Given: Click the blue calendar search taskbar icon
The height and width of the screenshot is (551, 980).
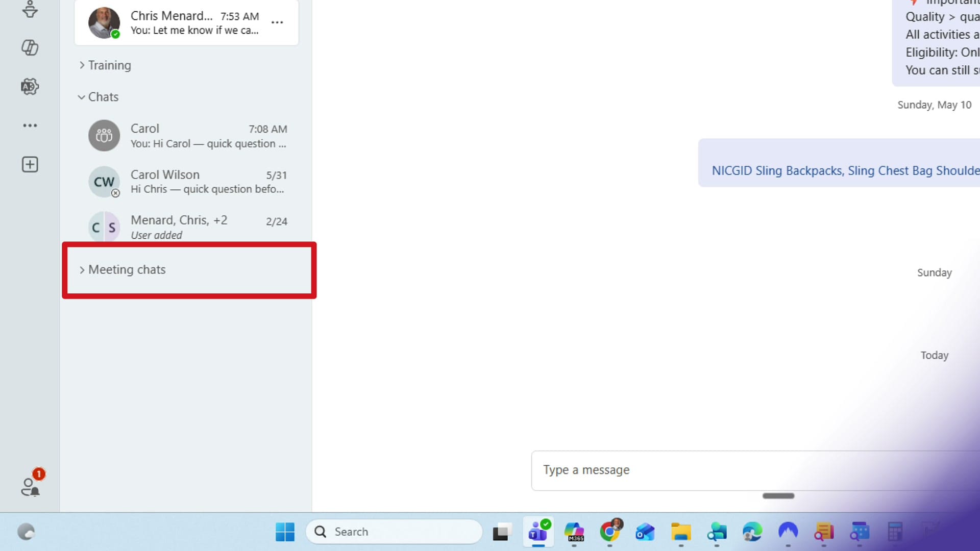Looking at the screenshot, I should click(860, 532).
